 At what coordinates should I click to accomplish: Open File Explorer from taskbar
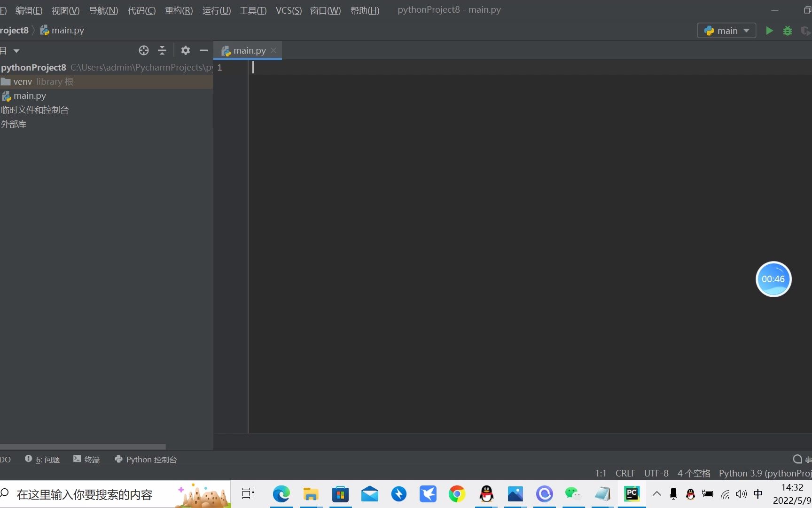click(x=311, y=494)
